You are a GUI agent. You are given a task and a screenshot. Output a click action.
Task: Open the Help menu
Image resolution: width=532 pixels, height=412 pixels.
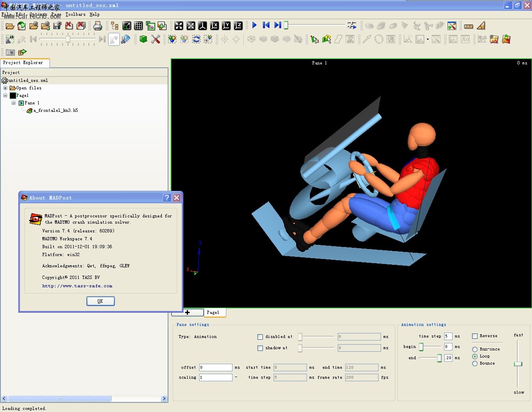click(94, 14)
